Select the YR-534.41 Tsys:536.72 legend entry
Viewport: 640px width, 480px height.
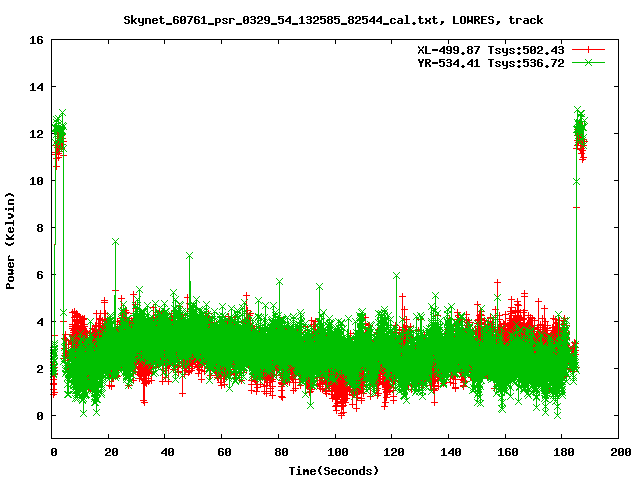(491, 63)
